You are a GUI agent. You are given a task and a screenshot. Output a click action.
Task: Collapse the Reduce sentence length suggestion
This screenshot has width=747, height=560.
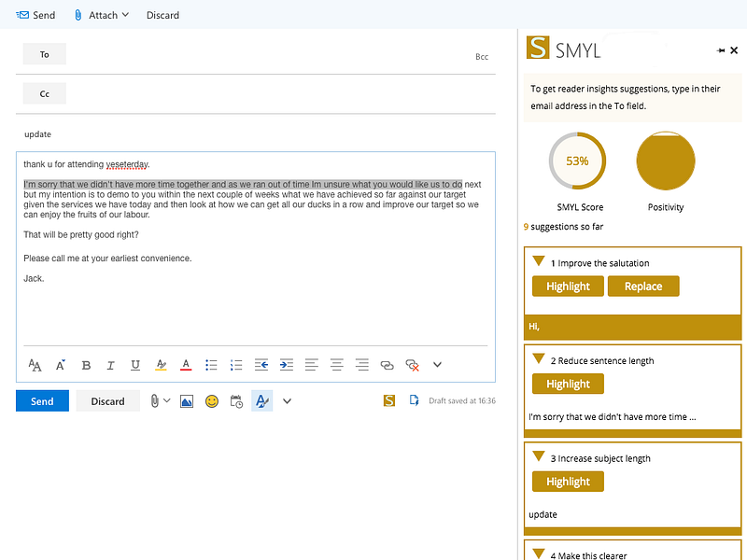539,358
